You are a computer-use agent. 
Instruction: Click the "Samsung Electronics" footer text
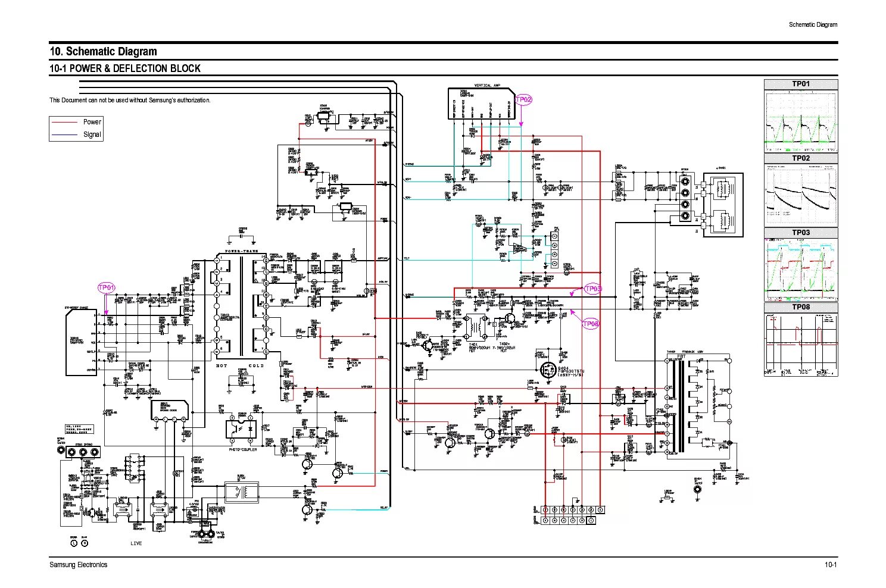[x=79, y=564]
